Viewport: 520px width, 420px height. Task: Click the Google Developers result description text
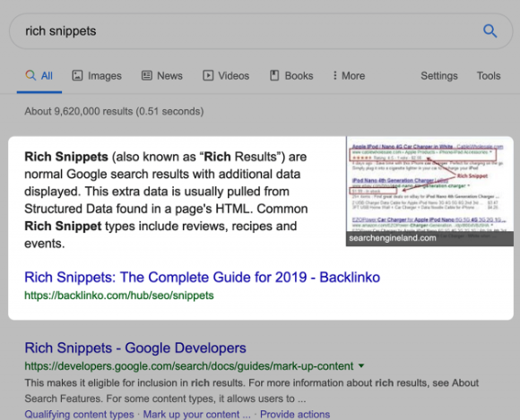point(251,390)
